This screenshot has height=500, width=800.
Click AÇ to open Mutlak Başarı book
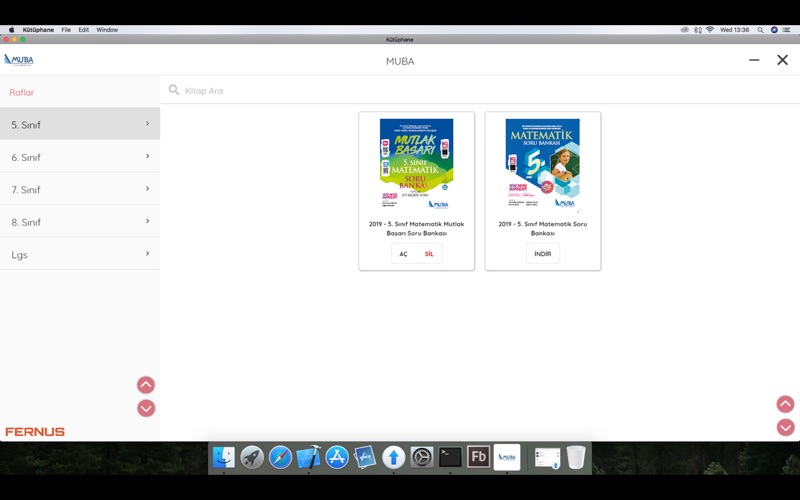tap(404, 254)
